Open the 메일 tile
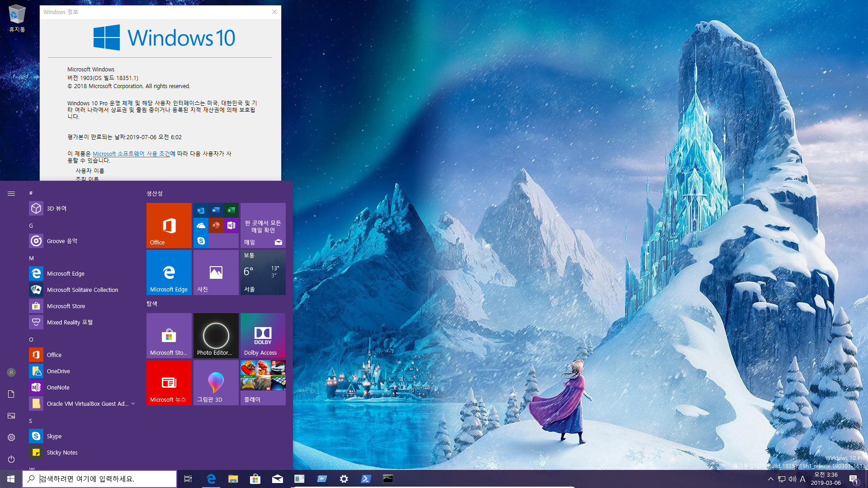This screenshot has width=868, height=488. pos(263,225)
